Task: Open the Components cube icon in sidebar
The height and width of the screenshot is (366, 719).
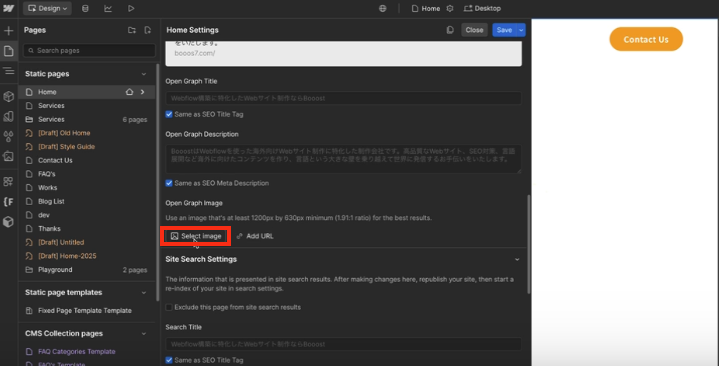Action: coord(8,96)
